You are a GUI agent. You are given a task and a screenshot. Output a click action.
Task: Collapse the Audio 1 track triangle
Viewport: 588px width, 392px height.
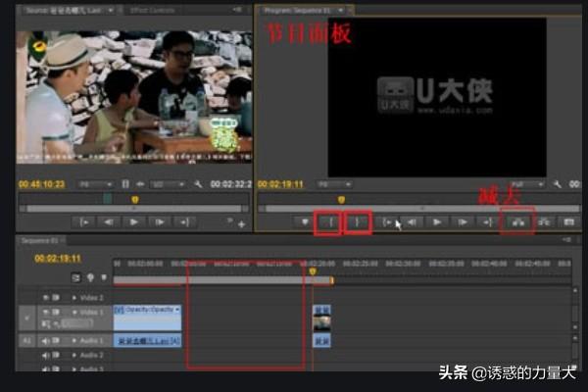pyautogui.click(x=73, y=340)
